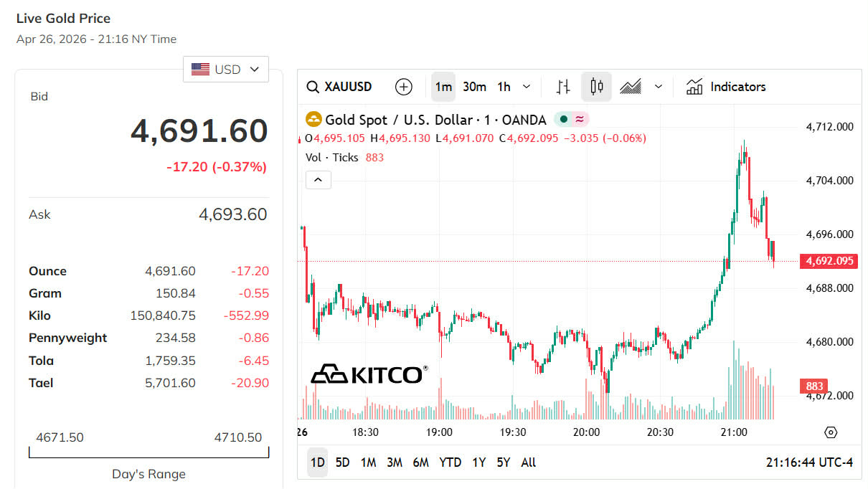Select the Candles chart style icon
Screen dimensions: 868x489
tap(596, 87)
